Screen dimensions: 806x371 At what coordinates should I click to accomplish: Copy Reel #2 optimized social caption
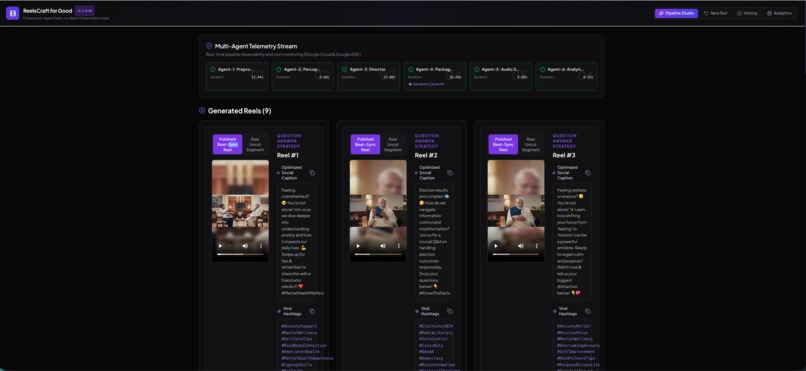click(x=450, y=173)
